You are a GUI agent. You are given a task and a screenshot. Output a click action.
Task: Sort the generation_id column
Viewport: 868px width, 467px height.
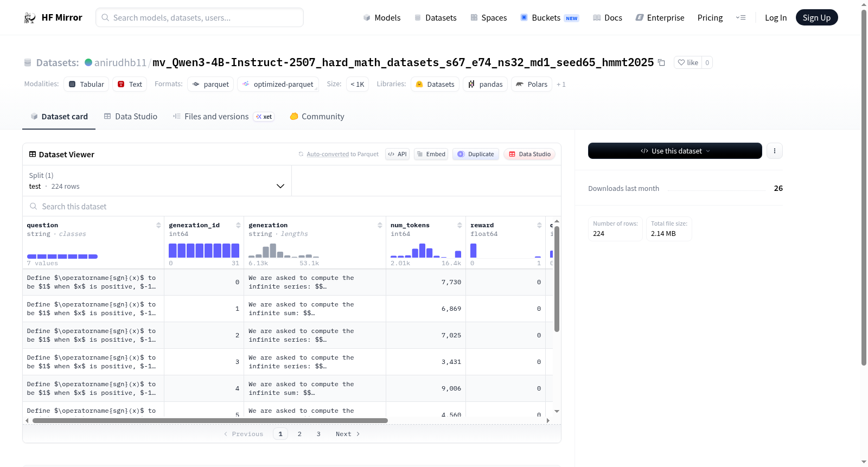[238, 225]
